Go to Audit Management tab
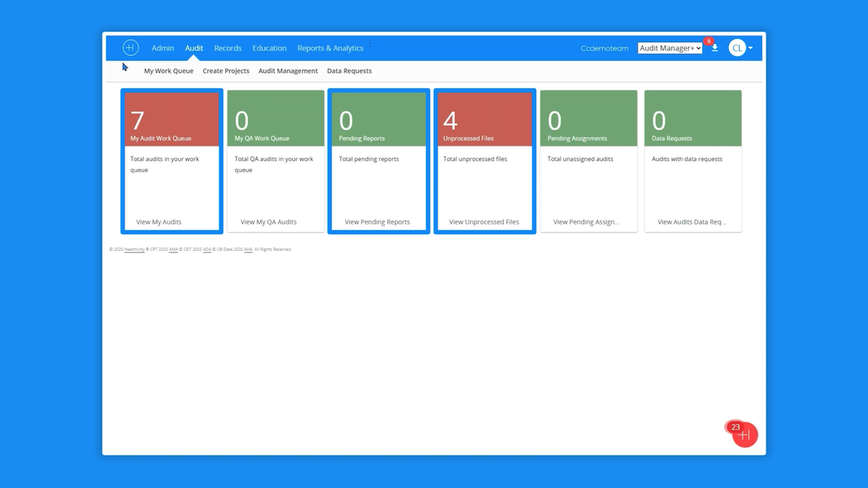This screenshot has height=488, width=868. tap(288, 71)
